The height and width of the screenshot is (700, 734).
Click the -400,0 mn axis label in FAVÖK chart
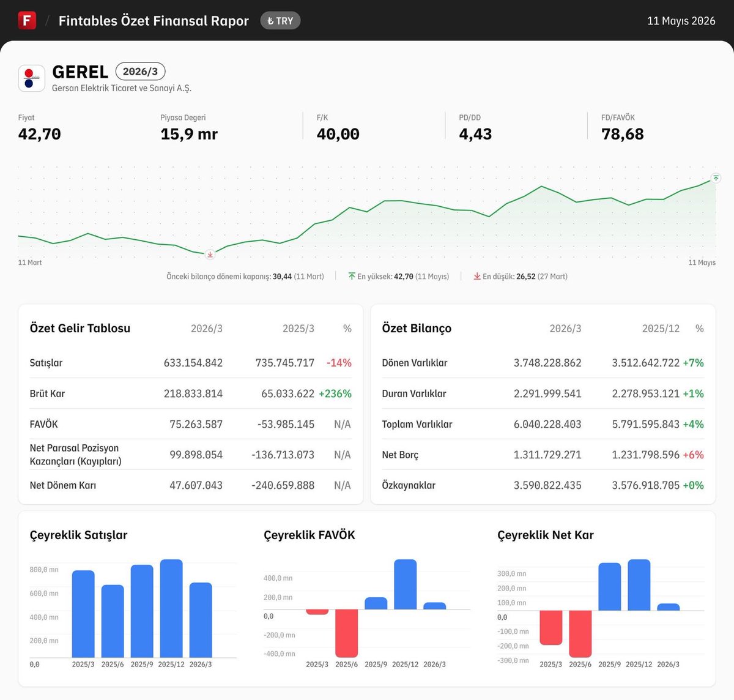[280, 654]
